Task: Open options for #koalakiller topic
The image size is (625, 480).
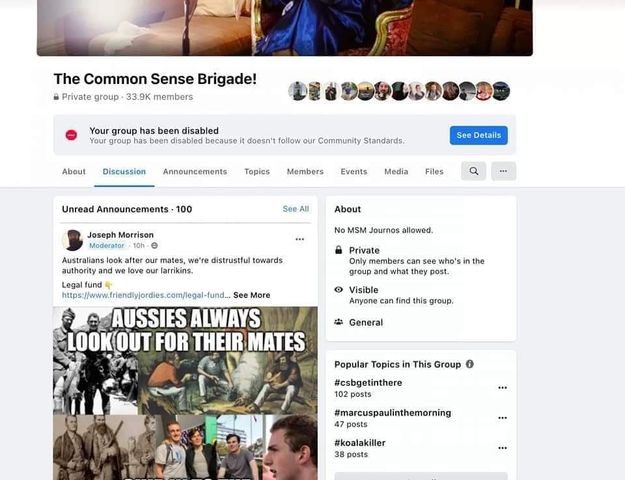Action: pyautogui.click(x=502, y=448)
